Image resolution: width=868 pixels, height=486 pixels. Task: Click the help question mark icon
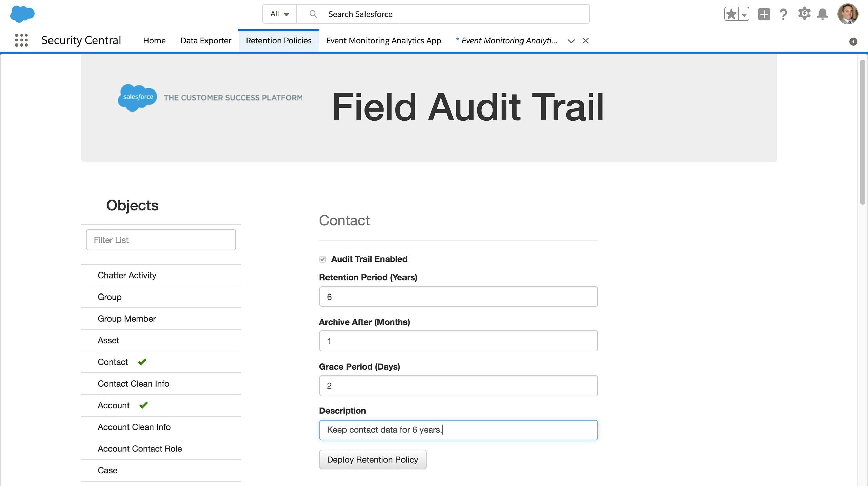pos(784,13)
